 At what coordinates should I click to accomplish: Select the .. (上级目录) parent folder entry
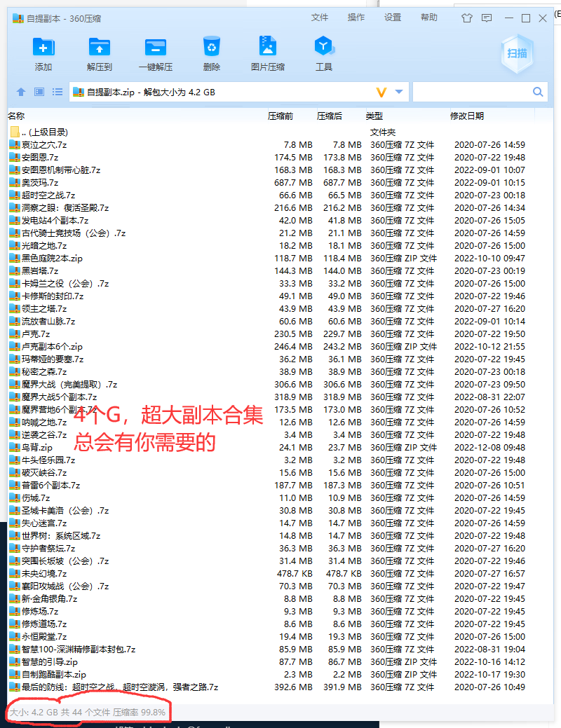[x=44, y=132]
